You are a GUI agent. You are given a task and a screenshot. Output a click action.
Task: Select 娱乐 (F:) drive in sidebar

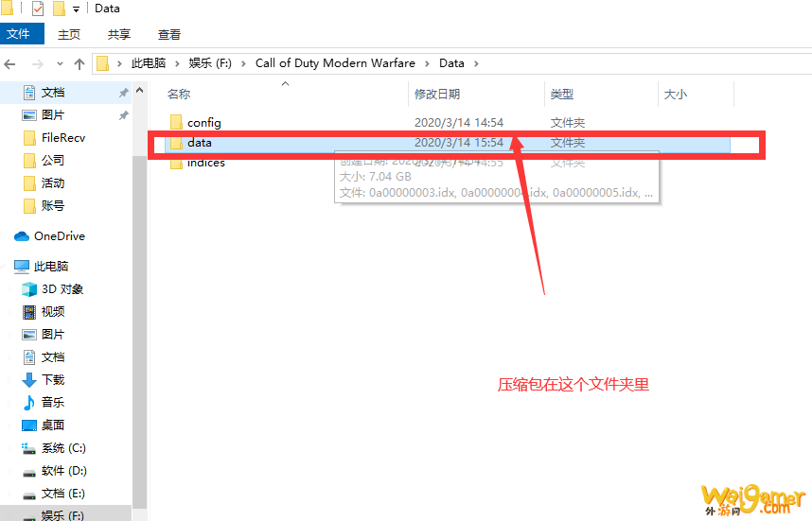(x=62, y=515)
